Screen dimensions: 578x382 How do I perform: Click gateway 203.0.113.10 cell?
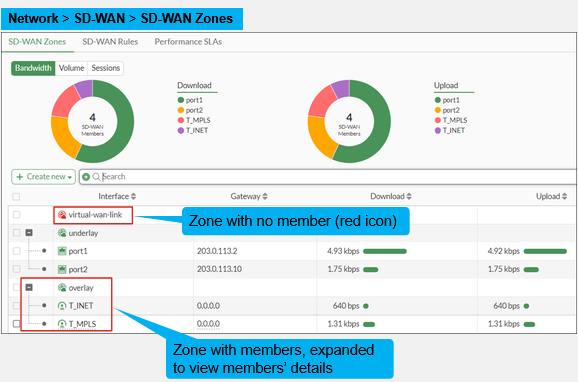pyautogui.click(x=219, y=269)
